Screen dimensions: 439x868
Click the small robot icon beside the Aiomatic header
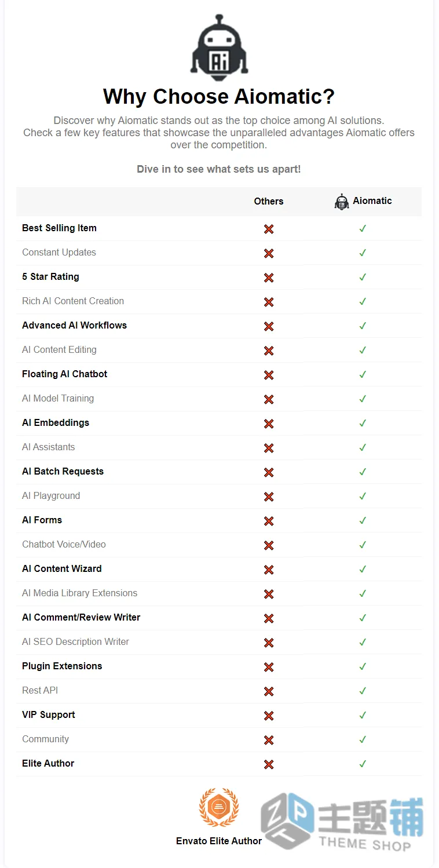[x=342, y=202]
